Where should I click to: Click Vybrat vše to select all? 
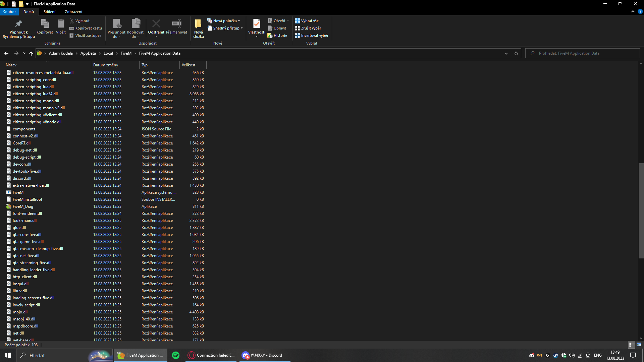tap(307, 21)
